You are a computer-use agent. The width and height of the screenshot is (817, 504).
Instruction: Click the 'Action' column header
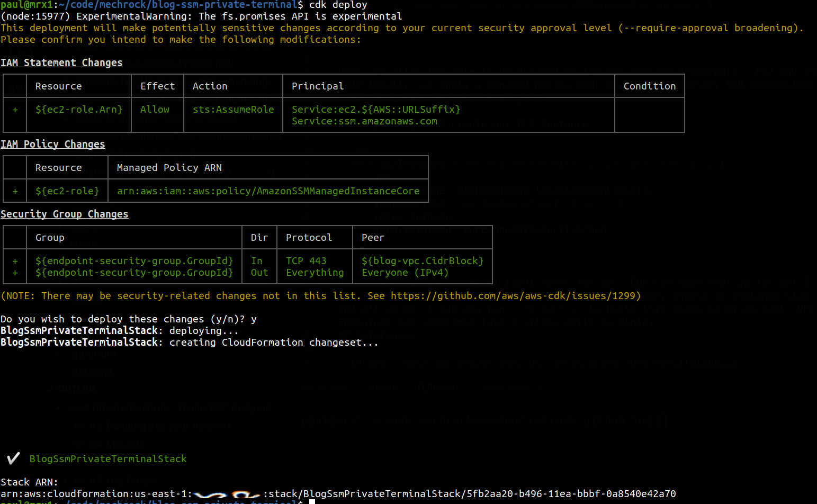[x=210, y=86]
